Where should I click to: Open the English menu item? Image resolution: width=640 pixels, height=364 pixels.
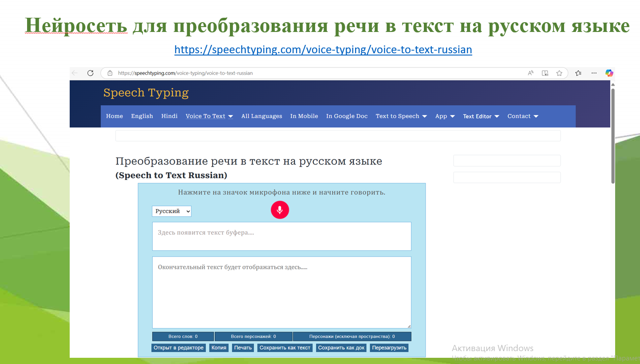pos(142,116)
